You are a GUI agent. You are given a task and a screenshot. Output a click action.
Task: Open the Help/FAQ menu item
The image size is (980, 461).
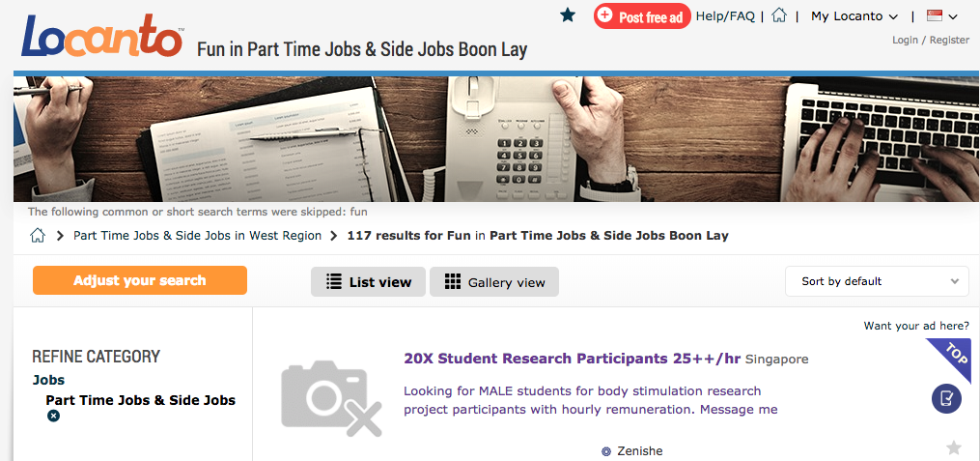tap(725, 16)
